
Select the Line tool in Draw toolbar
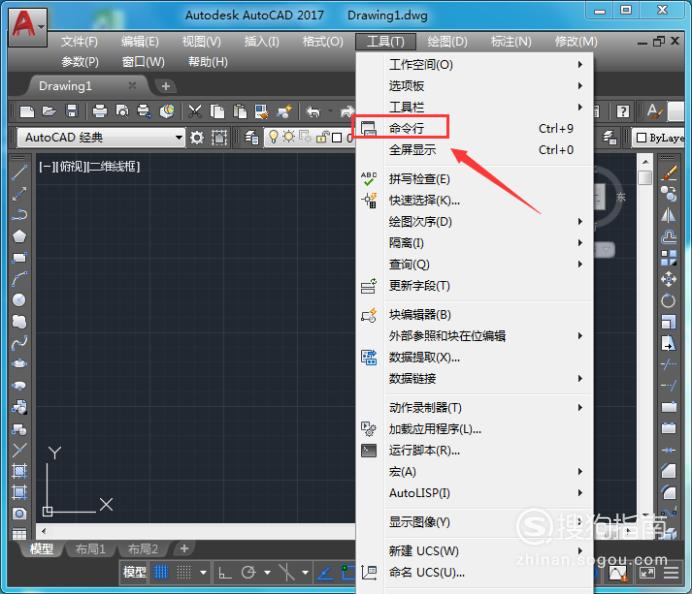[19, 171]
